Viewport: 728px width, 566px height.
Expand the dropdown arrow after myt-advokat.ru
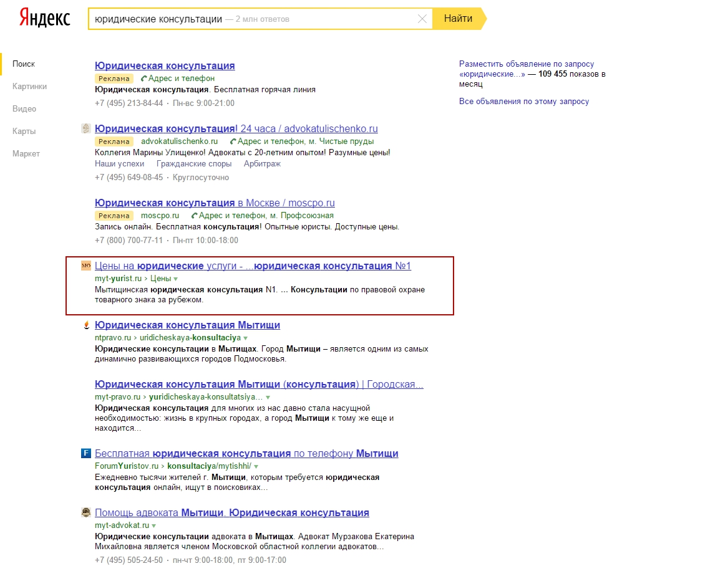tap(153, 526)
